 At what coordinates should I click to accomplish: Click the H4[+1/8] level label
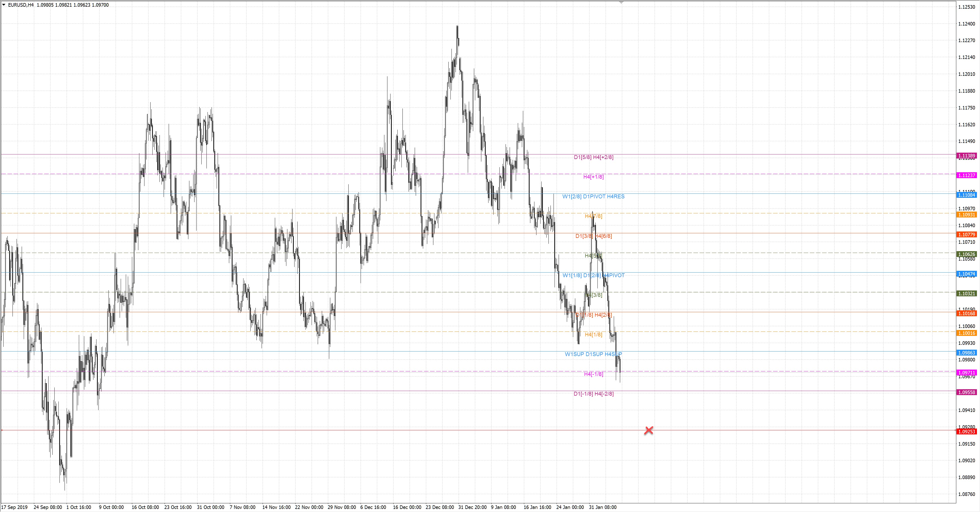[593, 177]
